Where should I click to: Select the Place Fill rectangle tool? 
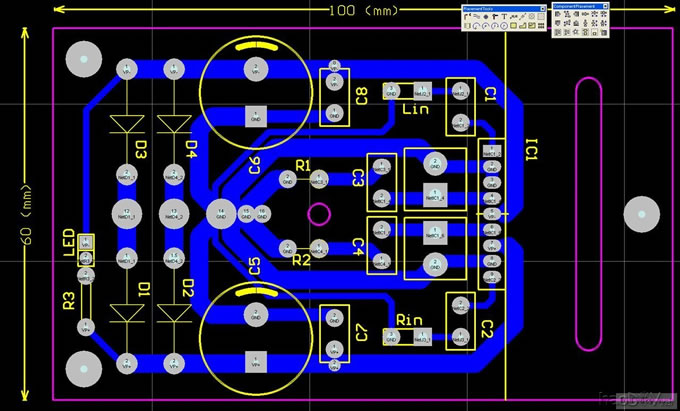point(513,25)
